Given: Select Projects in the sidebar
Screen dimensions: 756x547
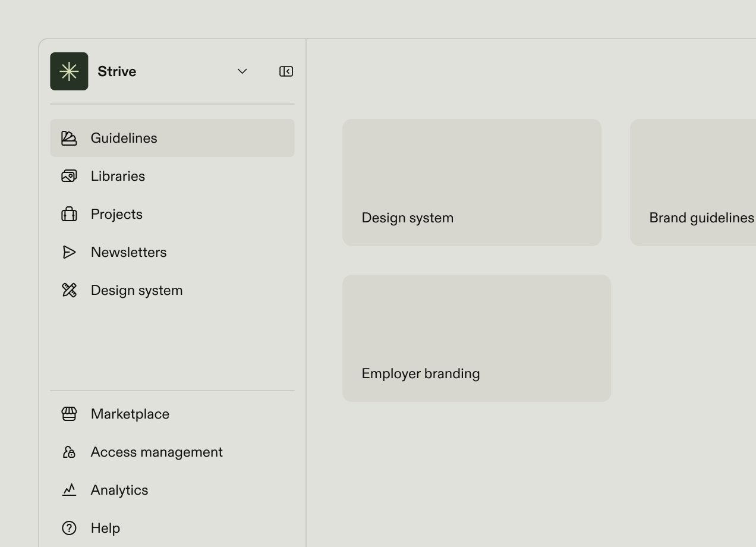Looking at the screenshot, I should (116, 214).
